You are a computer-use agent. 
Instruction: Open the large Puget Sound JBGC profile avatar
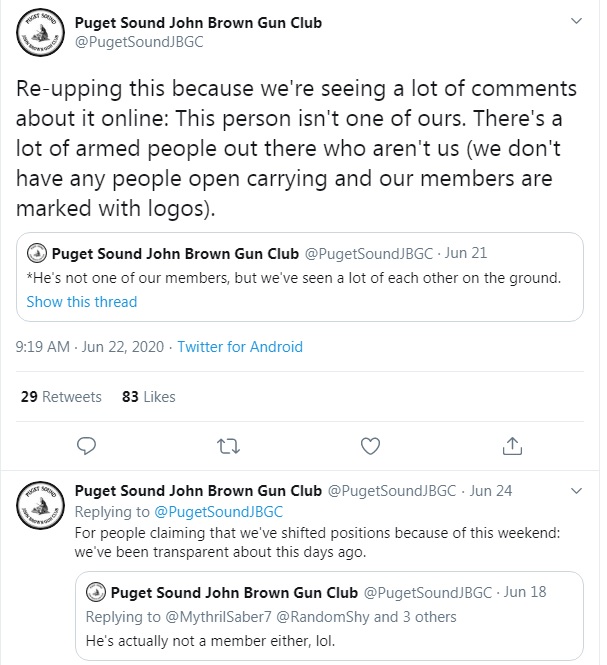[40, 32]
